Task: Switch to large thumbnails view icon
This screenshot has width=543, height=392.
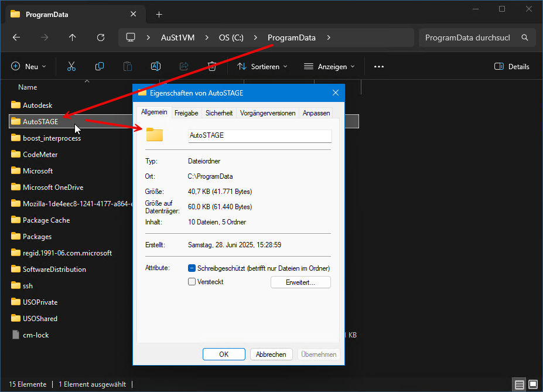Action: pyautogui.click(x=533, y=385)
